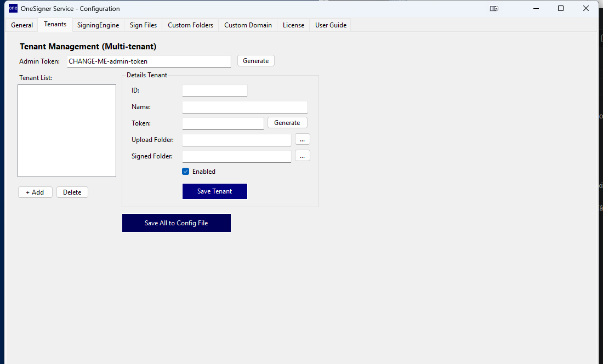Click the title bar icon left of minimize
The height and width of the screenshot is (364, 603).
pyautogui.click(x=494, y=8)
